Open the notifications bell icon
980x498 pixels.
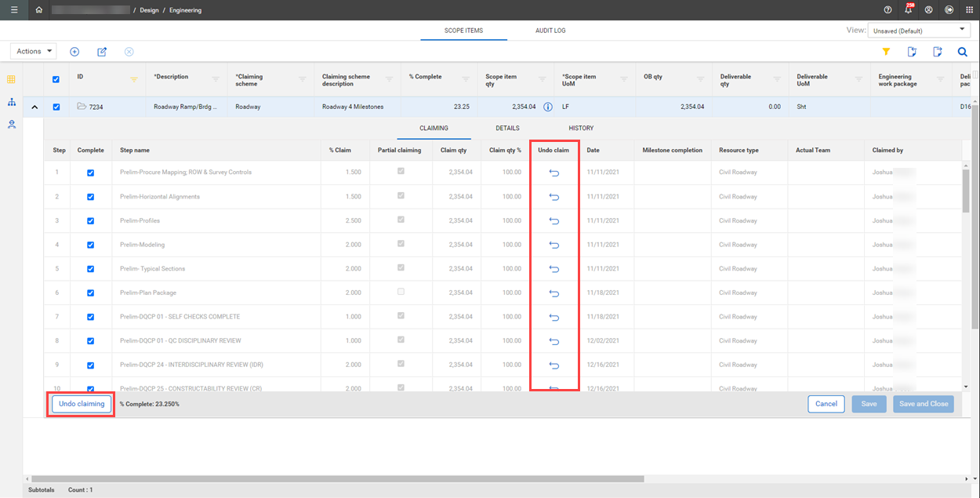point(908,10)
